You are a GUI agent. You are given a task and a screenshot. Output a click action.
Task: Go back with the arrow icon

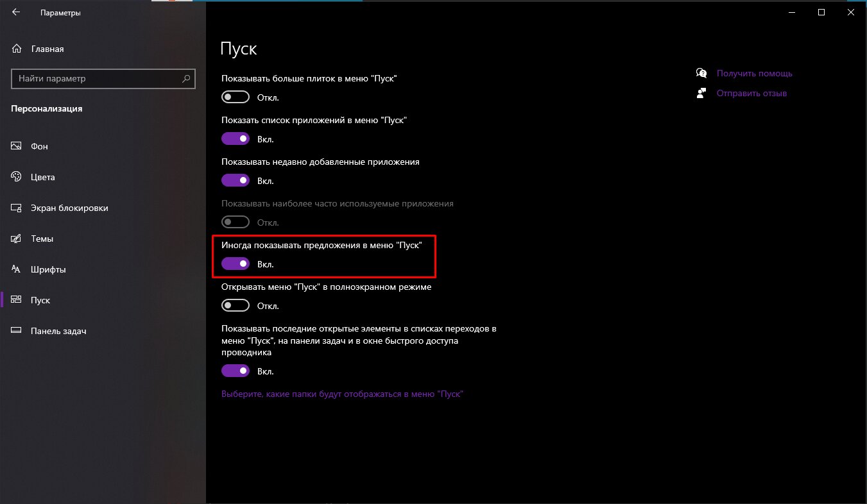pos(16,12)
